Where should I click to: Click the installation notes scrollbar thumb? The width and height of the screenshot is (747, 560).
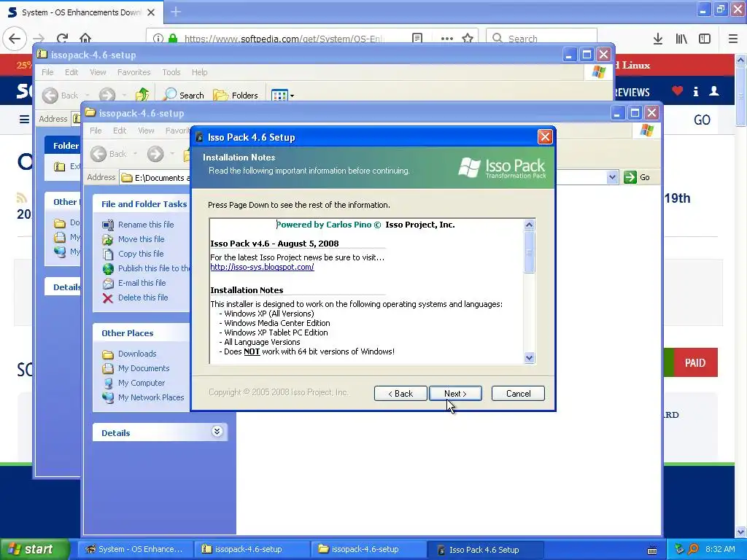(529, 253)
